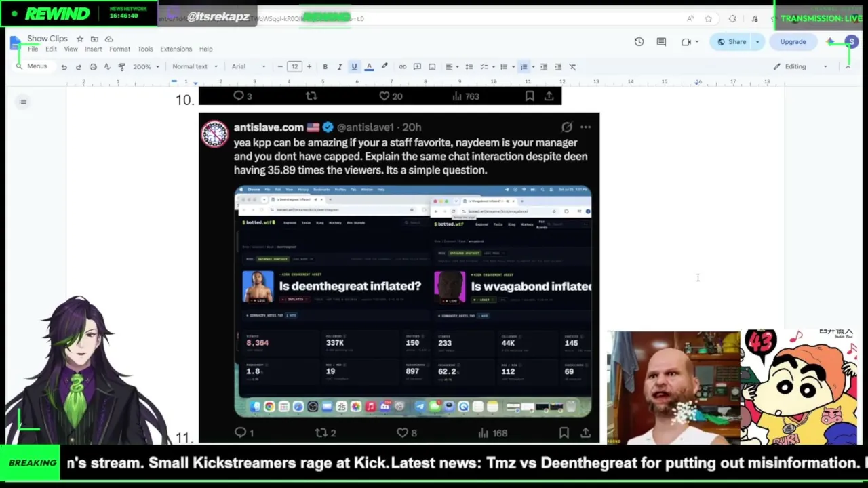Open the Help menu
The image size is (868, 488).
coord(205,49)
